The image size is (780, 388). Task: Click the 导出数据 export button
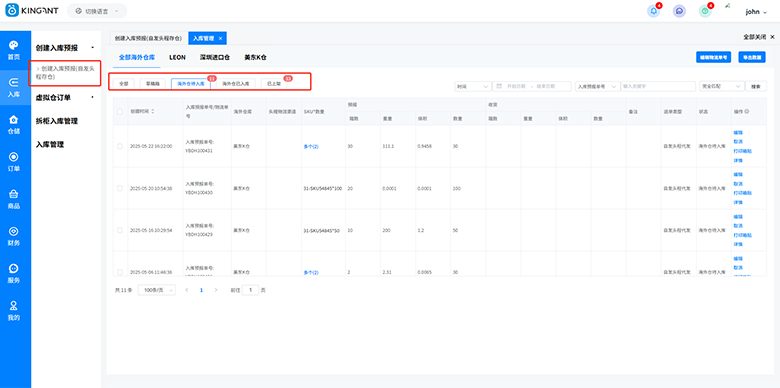coord(752,57)
